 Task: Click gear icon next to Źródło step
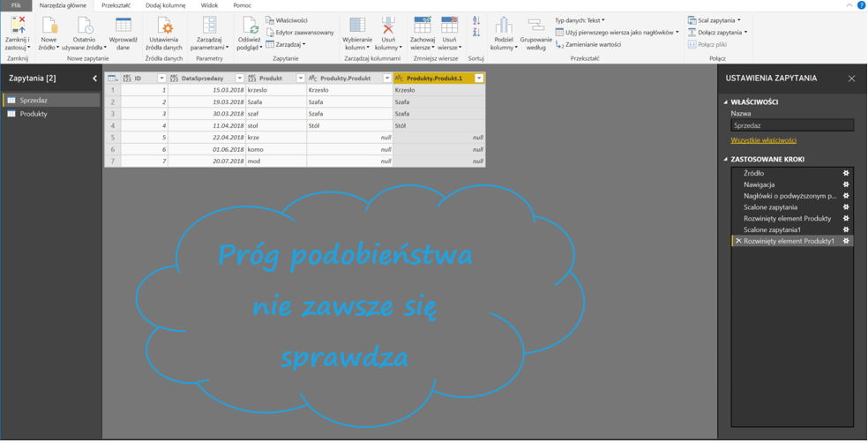click(x=846, y=174)
